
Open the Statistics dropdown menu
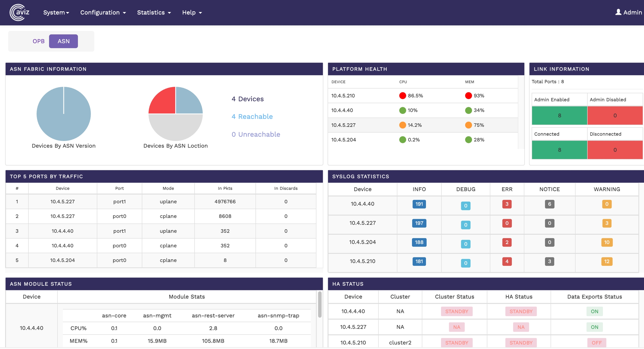tap(154, 13)
